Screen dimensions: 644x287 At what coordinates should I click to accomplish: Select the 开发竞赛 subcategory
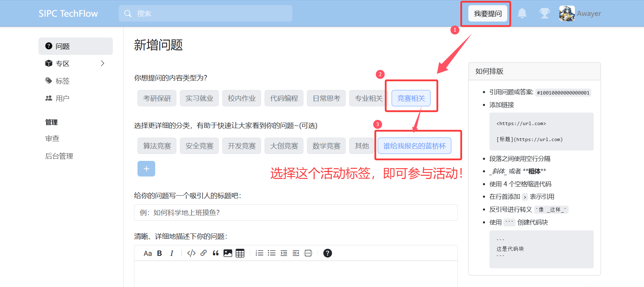[x=242, y=146]
